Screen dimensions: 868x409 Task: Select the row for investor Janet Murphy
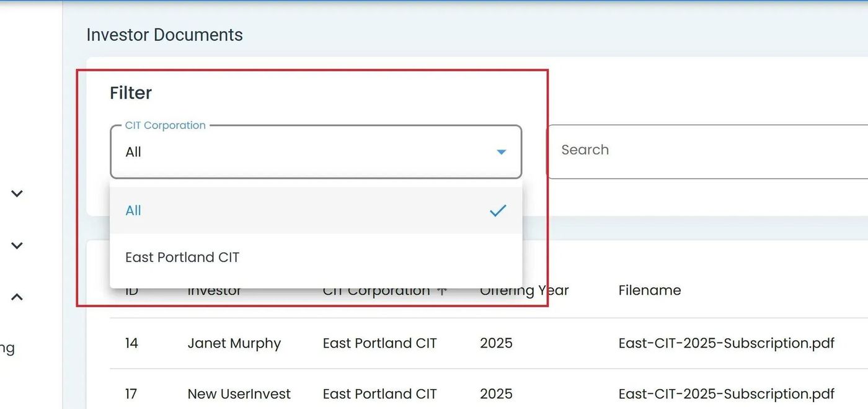point(234,343)
